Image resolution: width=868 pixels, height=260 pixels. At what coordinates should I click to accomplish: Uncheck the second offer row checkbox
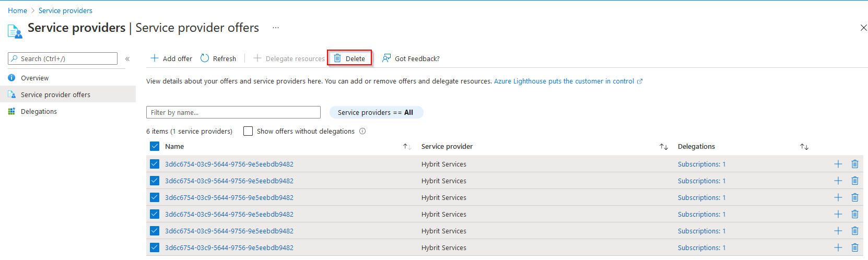coord(155,181)
